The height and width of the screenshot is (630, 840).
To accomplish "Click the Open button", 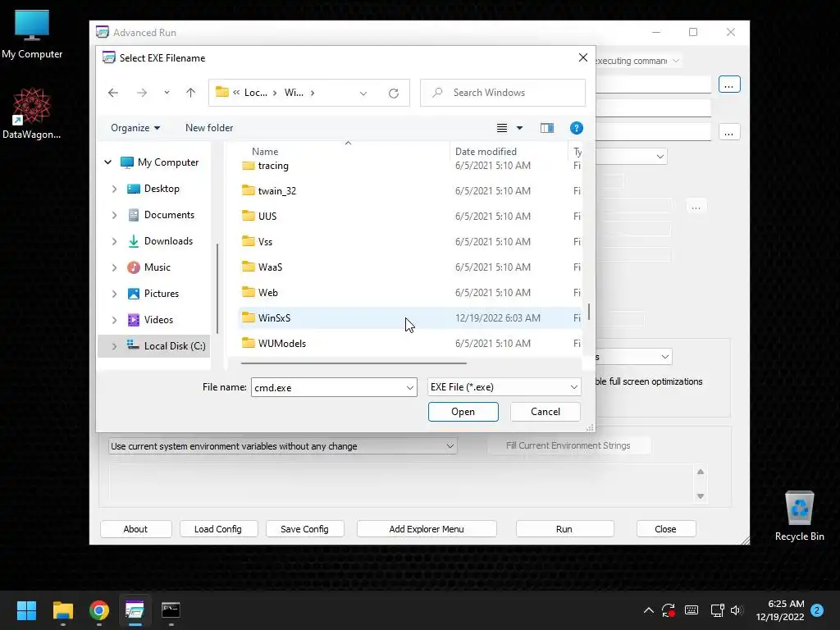I will pos(463,412).
